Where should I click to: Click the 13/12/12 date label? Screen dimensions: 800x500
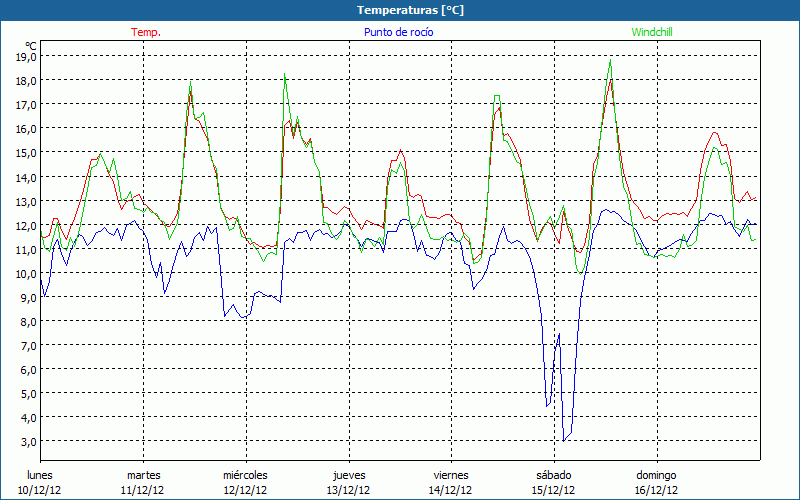click(348, 490)
